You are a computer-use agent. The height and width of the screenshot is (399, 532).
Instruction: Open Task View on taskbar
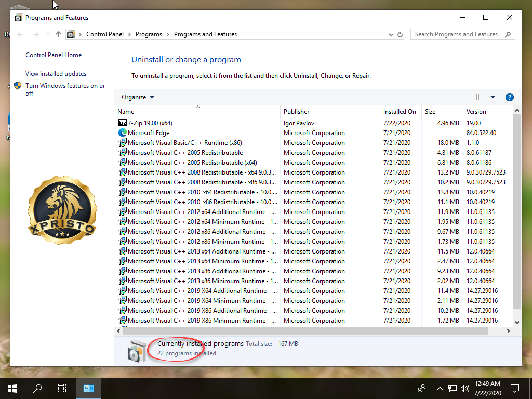coord(62,388)
